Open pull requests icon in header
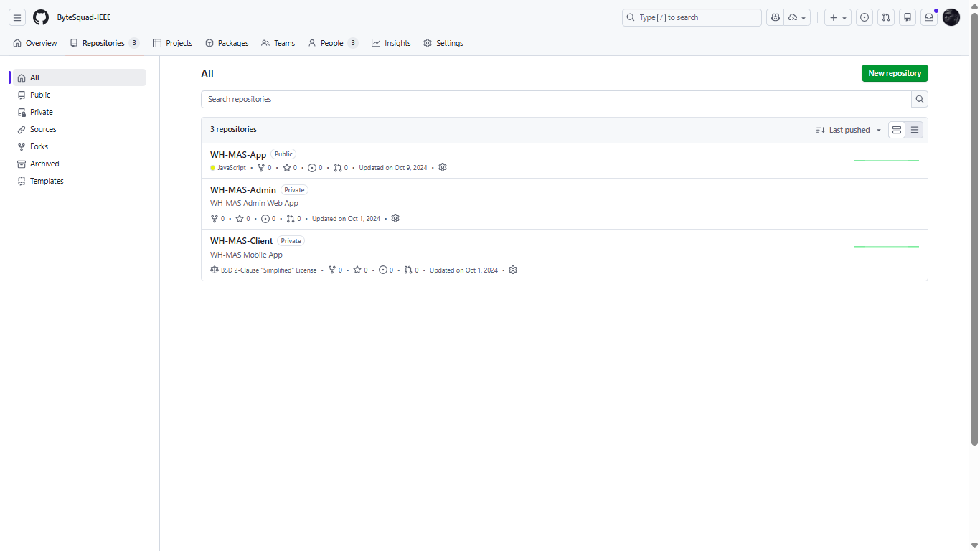The height and width of the screenshot is (551, 980). pos(886,17)
